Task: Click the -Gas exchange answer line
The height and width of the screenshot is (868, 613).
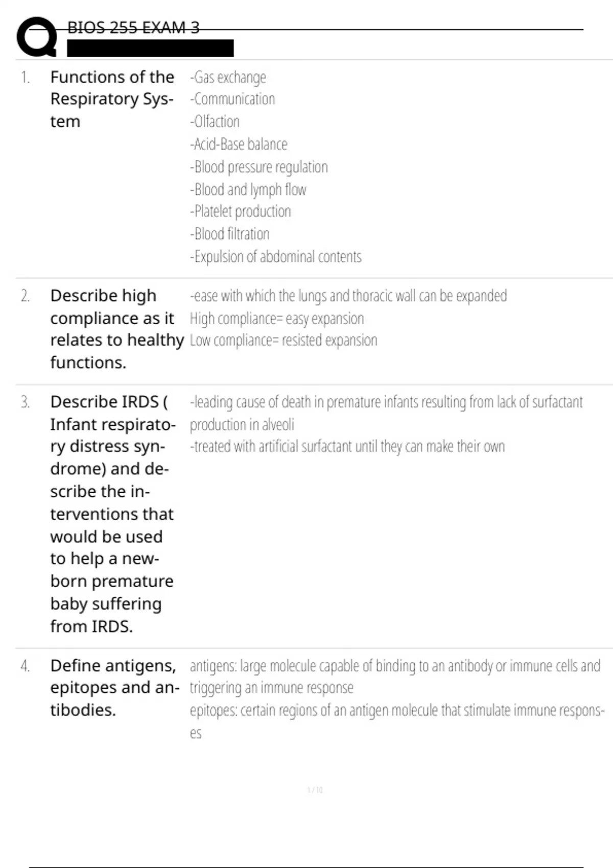Action: pyautogui.click(x=228, y=78)
